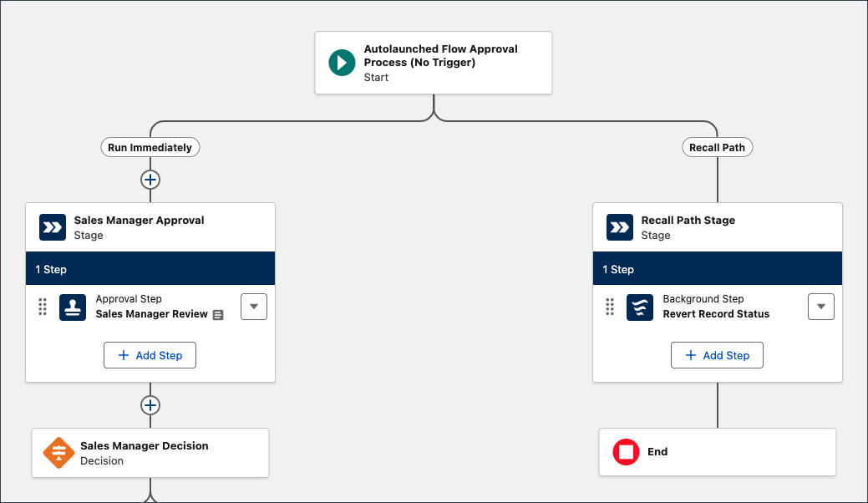Click Add Step in Recall Path Stage

[717, 355]
